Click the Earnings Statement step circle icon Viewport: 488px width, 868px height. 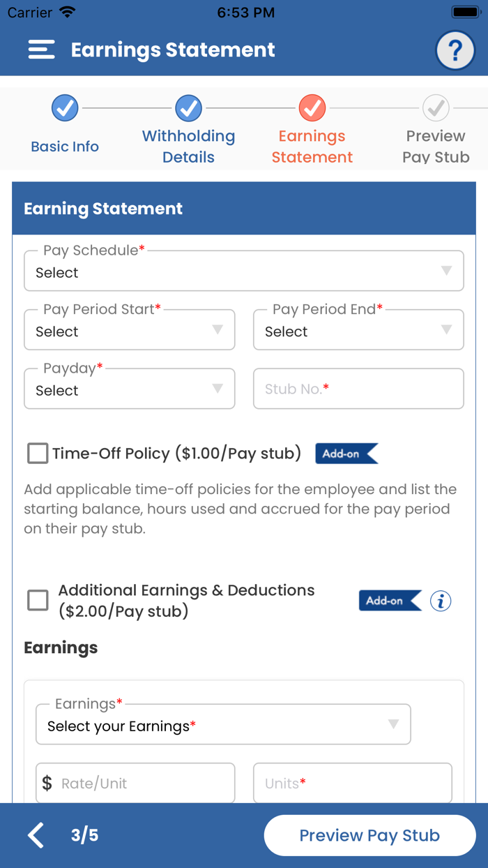point(312,108)
